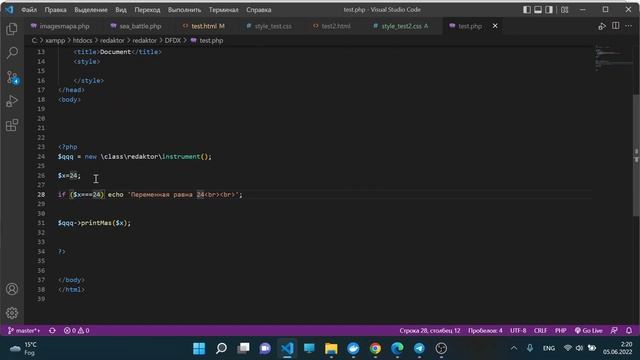
Task: Click line number 24 in the gutter
Action: 41,156
